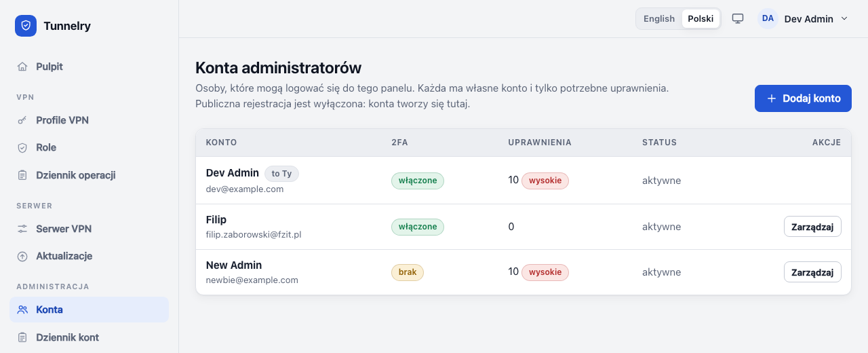Click the STATUS column header
Viewport: 868px width, 353px height.
[659, 143]
